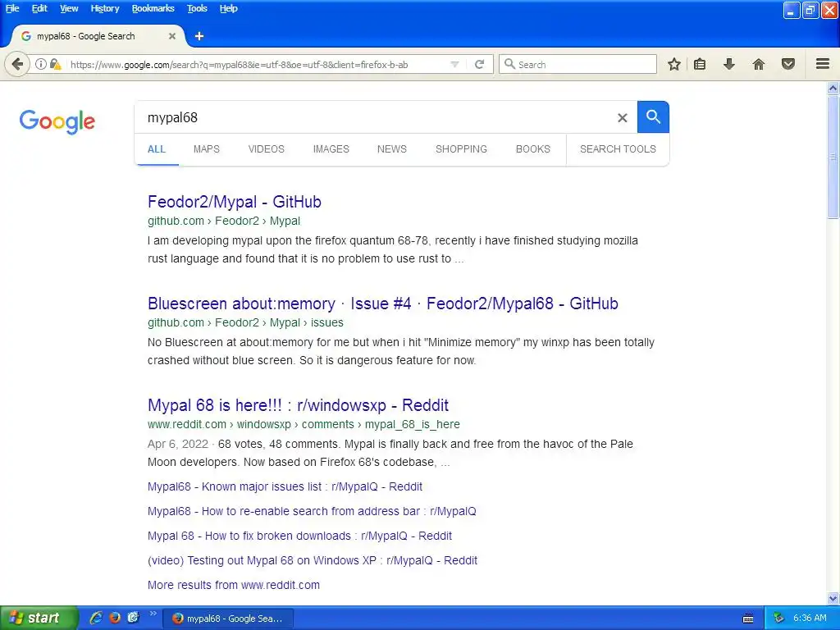Switch to BOOKS results tab
The width and height of the screenshot is (840, 630).
pos(533,149)
